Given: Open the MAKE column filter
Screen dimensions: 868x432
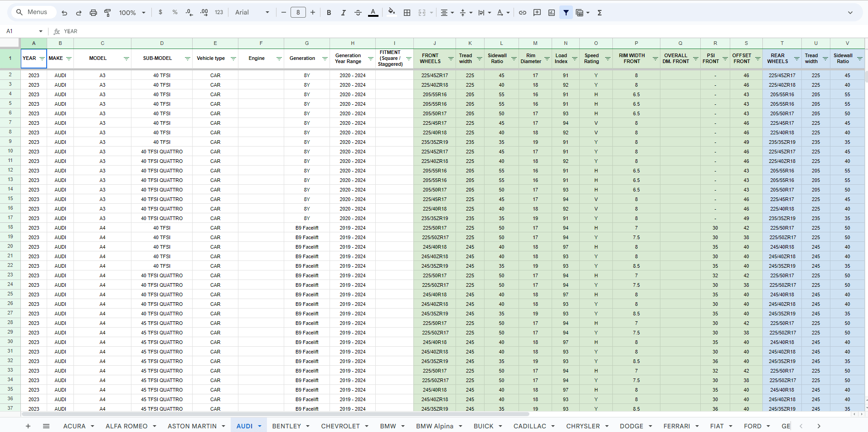Looking at the screenshot, I should tap(69, 59).
